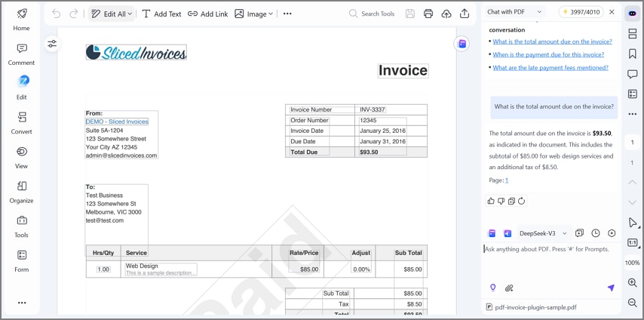Viewport: 644px width, 320px height.
Task: Click the 'DEMO - Sliced Invoices' link in document
Action: click(x=117, y=122)
